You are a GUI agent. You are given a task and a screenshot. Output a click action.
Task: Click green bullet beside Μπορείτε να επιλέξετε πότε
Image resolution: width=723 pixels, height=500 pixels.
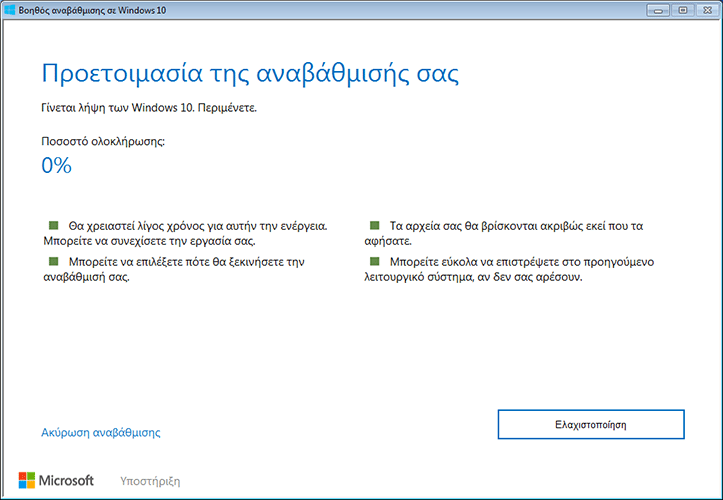coord(53,261)
